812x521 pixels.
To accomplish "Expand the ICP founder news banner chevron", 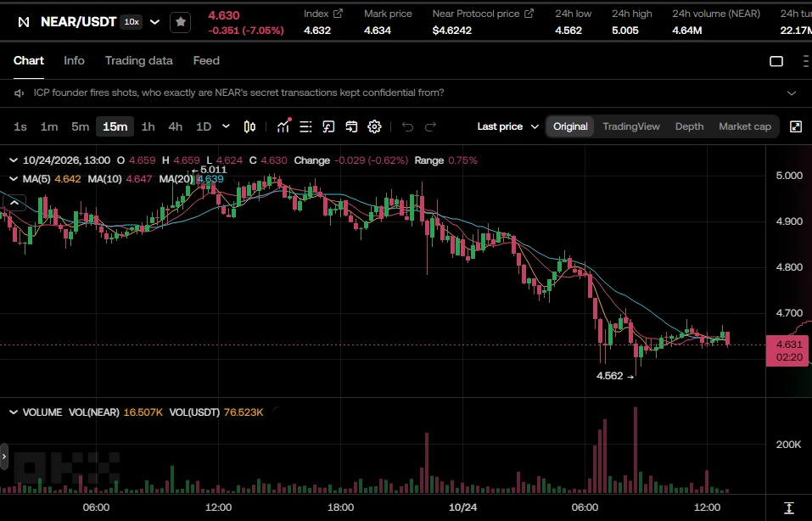I will (792, 93).
